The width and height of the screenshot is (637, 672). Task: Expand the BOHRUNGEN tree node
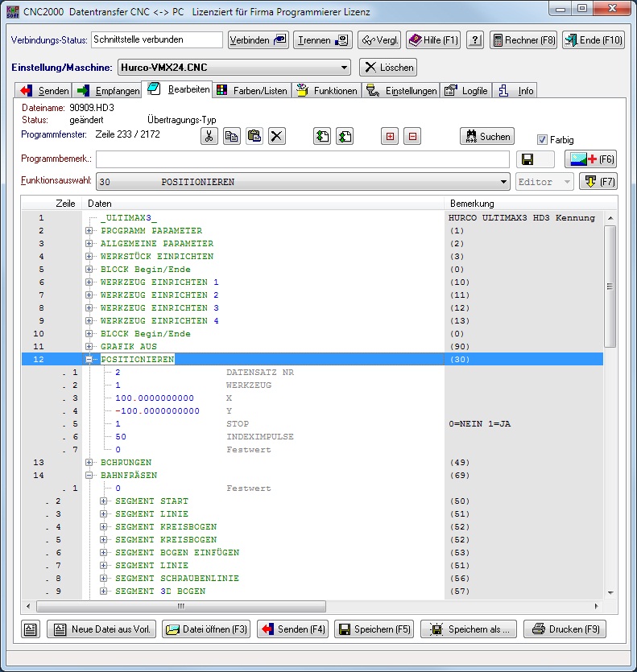point(89,463)
